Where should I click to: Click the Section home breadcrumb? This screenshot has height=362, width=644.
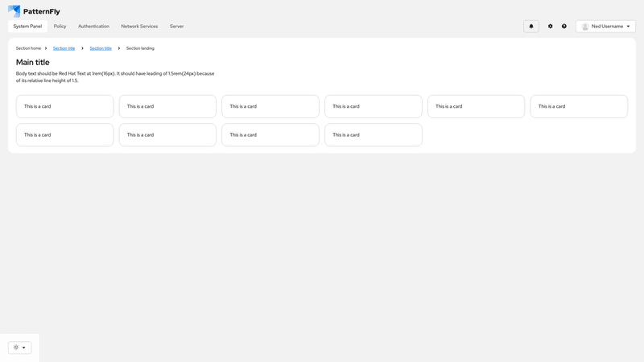pos(28,48)
